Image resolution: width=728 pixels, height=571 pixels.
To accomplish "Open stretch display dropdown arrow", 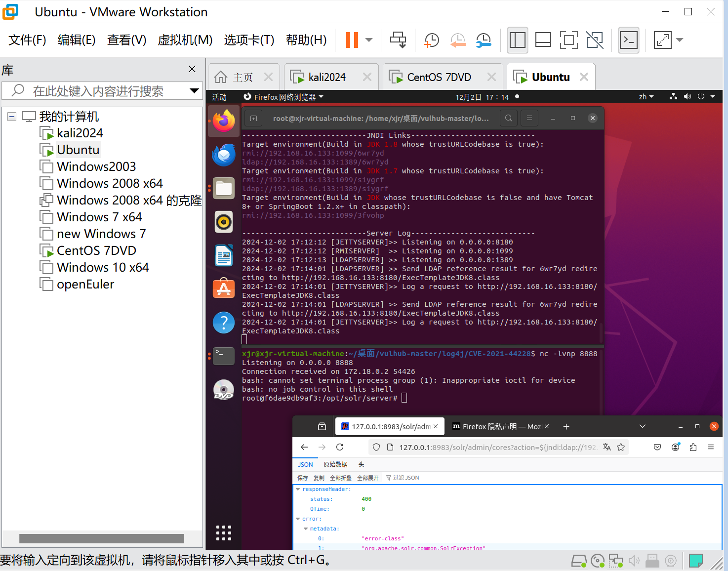I will pyautogui.click(x=680, y=40).
